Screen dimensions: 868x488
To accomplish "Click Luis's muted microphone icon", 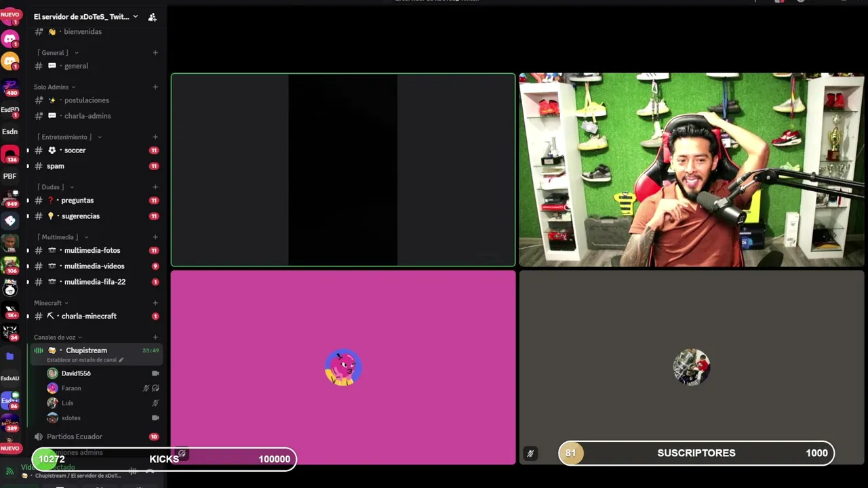I will click(155, 403).
